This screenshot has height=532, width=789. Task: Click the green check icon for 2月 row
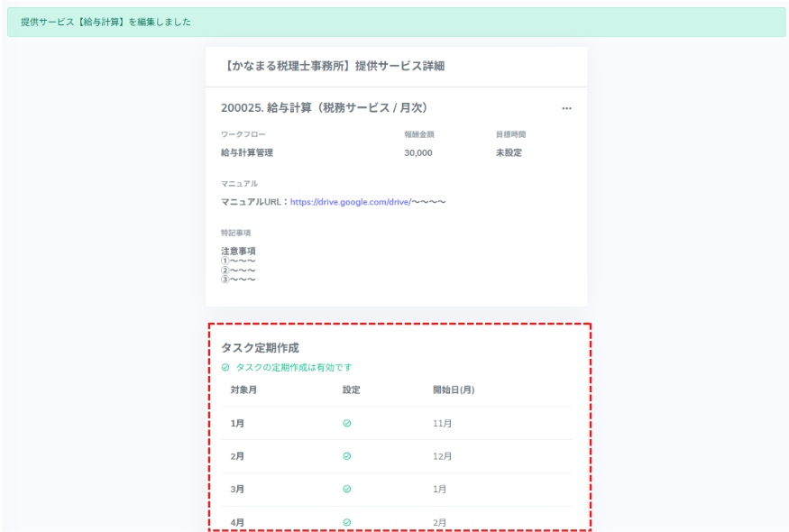pos(347,456)
